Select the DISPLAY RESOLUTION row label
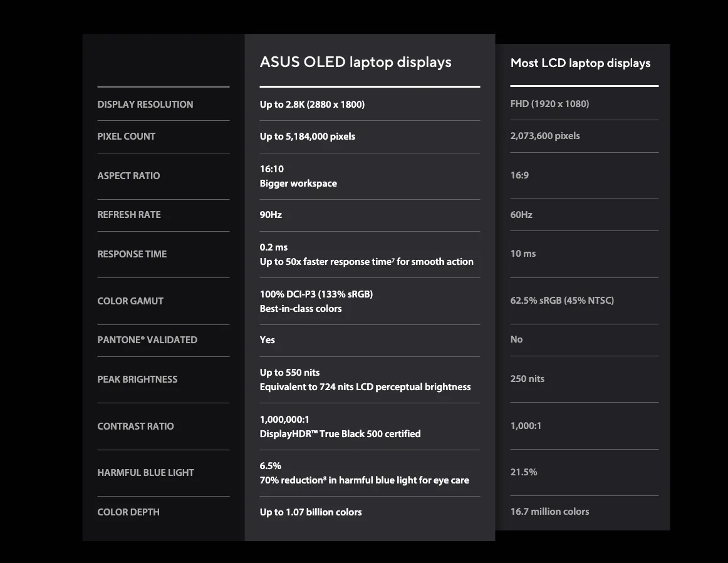The image size is (728, 563). 145,105
